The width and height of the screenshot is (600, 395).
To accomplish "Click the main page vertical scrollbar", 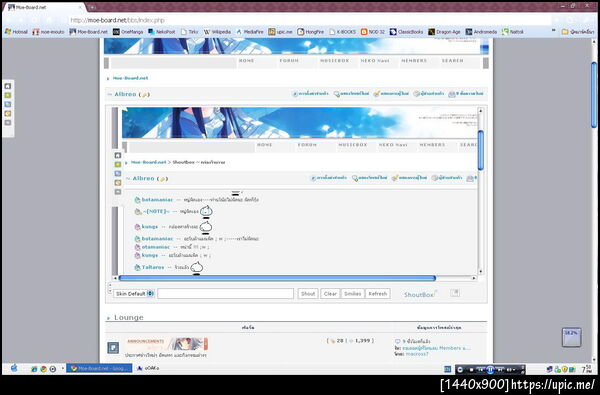I will (594, 94).
